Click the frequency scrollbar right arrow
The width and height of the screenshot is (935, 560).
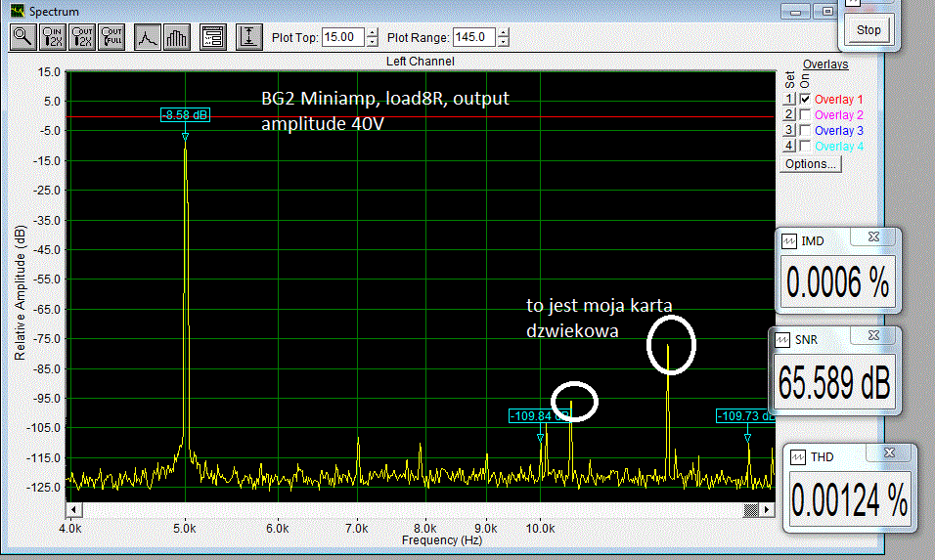(767, 509)
